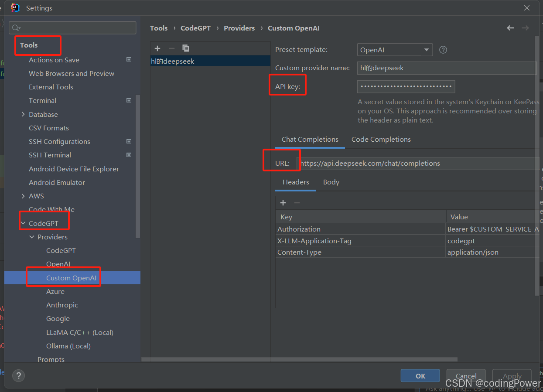This screenshot has width=543, height=392.
Task: Select the Anthropic provider item
Action: [x=62, y=305]
